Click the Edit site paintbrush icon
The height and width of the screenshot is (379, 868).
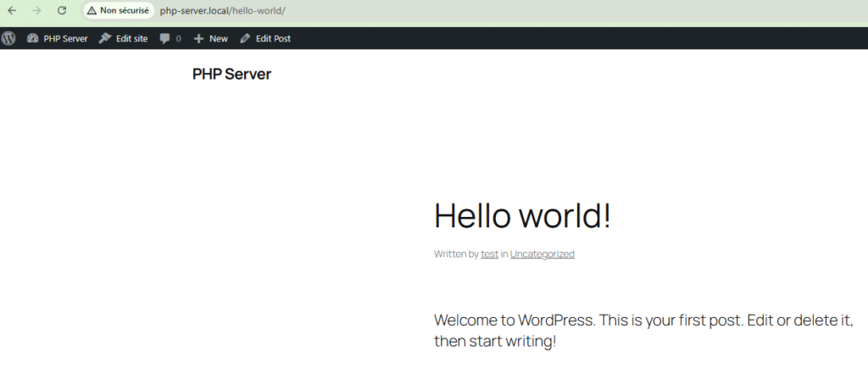[x=105, y=38]
